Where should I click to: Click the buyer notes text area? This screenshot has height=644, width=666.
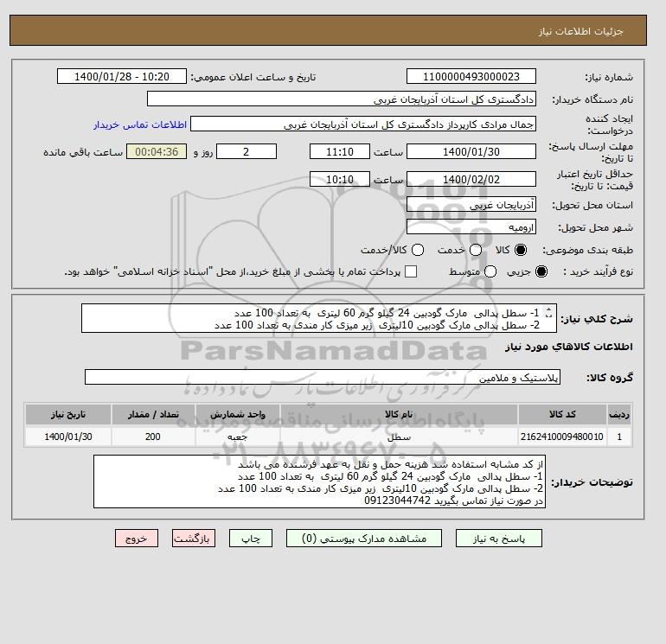319,481
